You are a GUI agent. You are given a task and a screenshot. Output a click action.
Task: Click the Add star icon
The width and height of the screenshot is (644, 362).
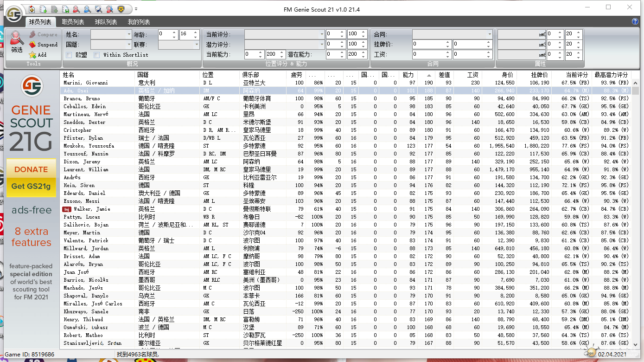coord(32,55)
